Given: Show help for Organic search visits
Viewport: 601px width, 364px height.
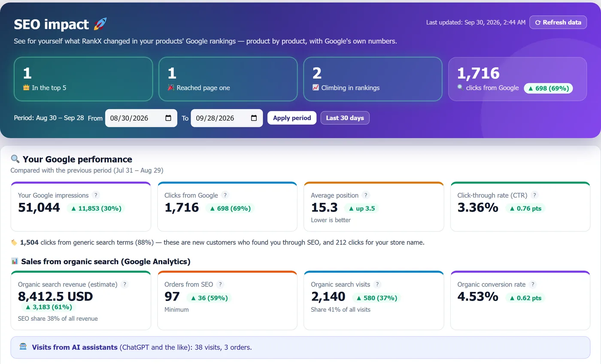Looking at the screenshot, I should (377, 284).
